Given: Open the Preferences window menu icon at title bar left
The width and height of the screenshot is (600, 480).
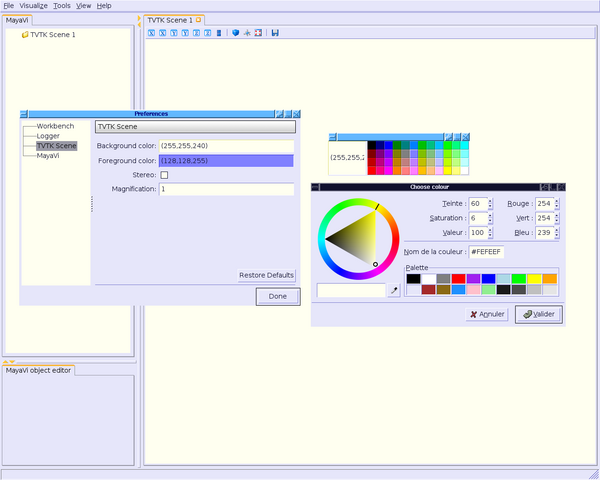Looking at the screenshot, I should [24, 114].
